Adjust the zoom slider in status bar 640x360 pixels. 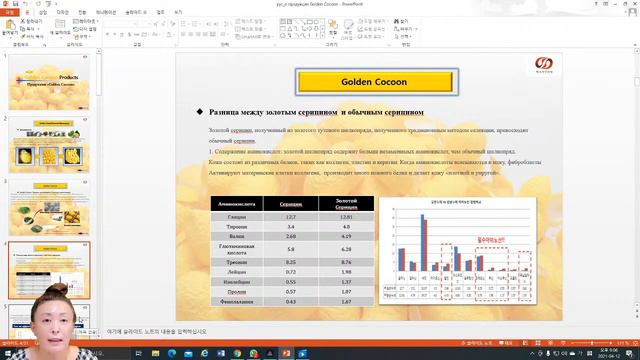[x=591, y=343]
